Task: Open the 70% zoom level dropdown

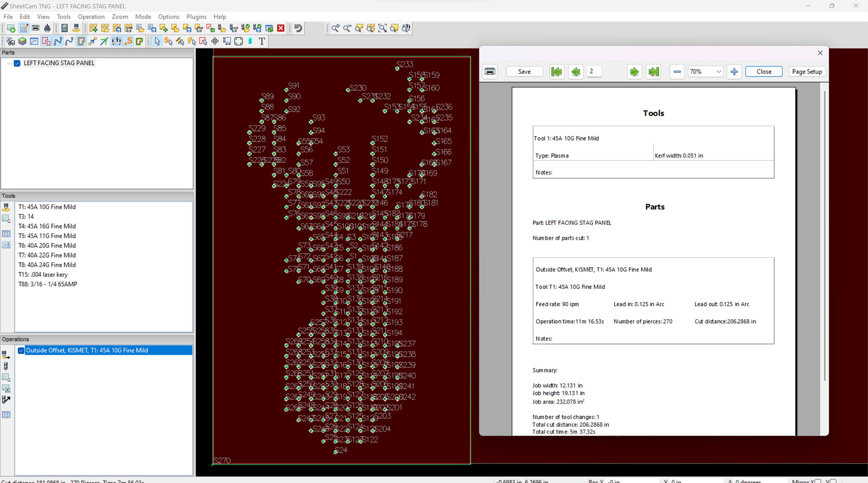Action: pos(718,71)
